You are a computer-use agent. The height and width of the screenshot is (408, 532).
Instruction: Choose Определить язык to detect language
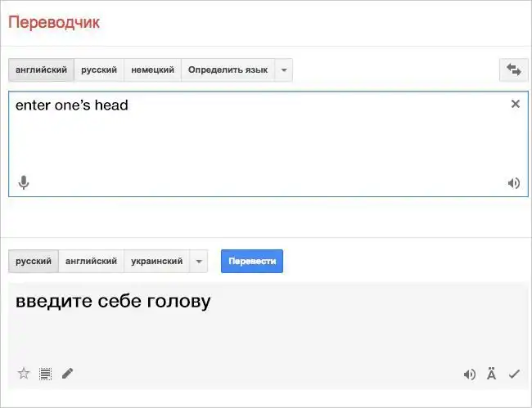pyautogui.click(x=228, y=70)
